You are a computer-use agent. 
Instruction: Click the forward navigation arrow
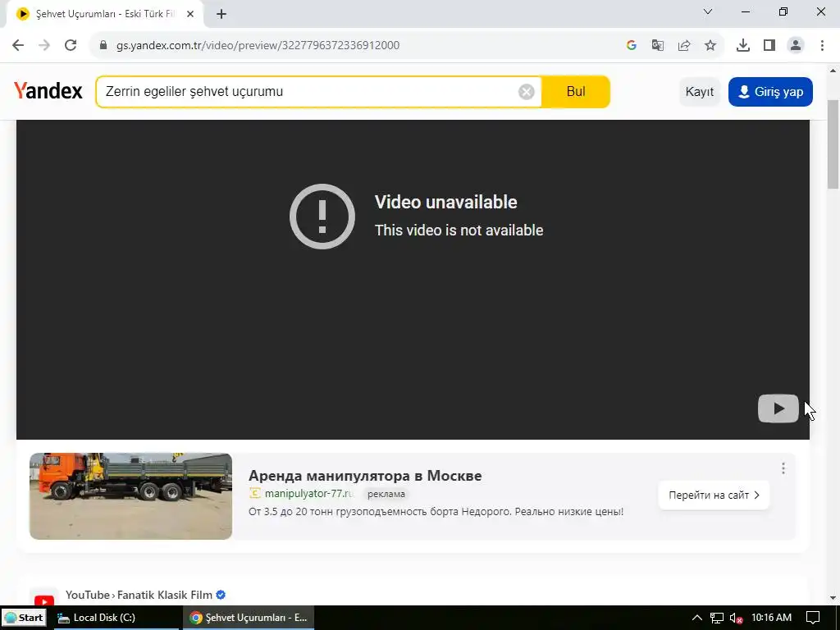[44, 46]
